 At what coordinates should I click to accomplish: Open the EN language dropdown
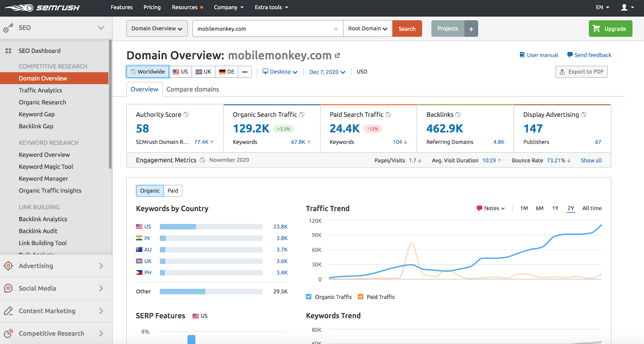(603, 7)
